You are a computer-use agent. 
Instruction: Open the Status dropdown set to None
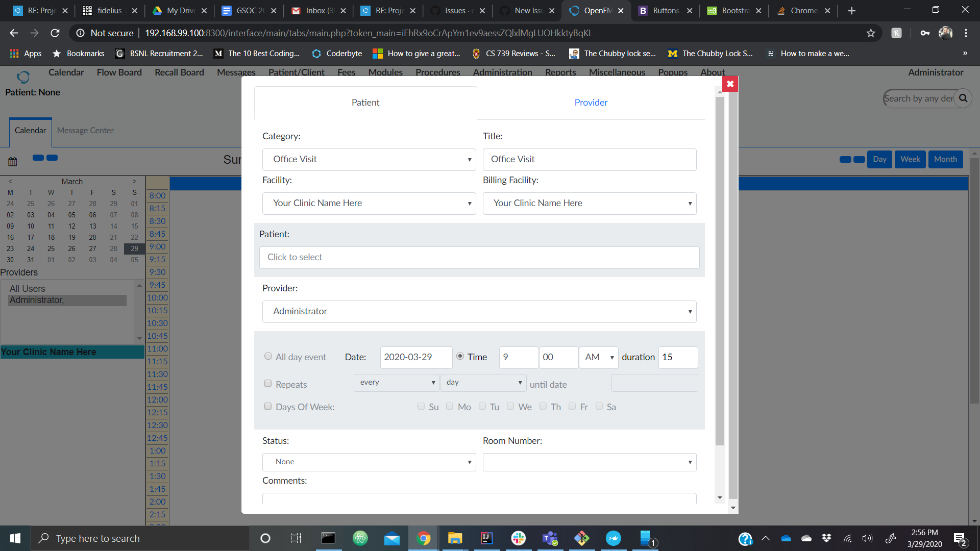(x=369, y=462)
